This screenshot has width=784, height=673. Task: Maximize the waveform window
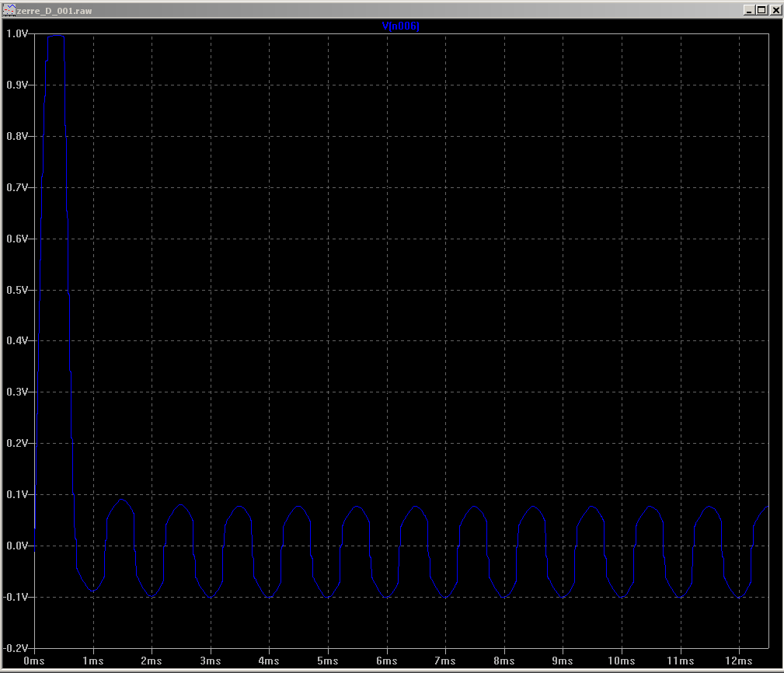tap(761, 10)
